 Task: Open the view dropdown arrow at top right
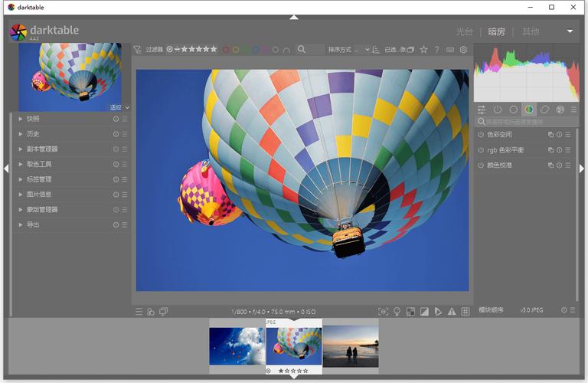[570, 31]
